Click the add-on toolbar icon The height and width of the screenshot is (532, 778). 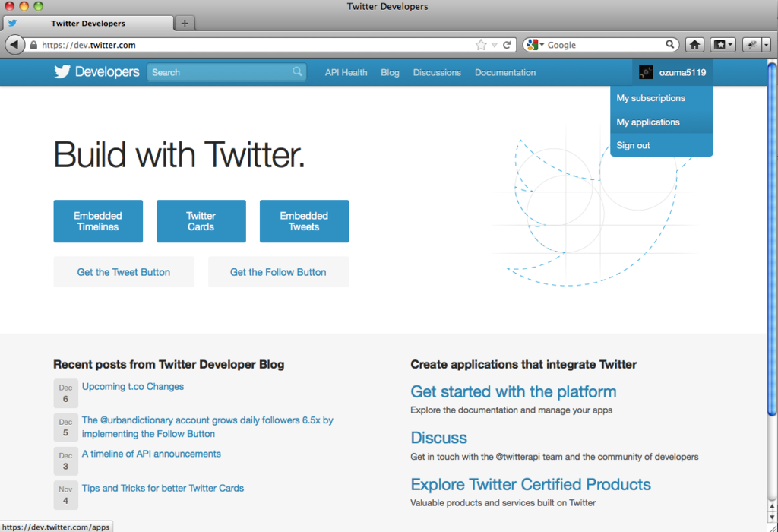pyautogui.click(x=752, y=45)
